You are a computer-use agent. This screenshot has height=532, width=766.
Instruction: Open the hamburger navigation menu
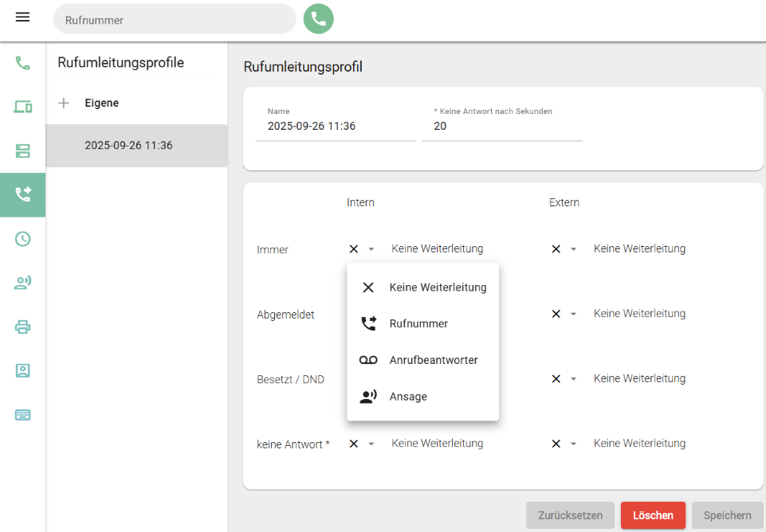point(22,18)
